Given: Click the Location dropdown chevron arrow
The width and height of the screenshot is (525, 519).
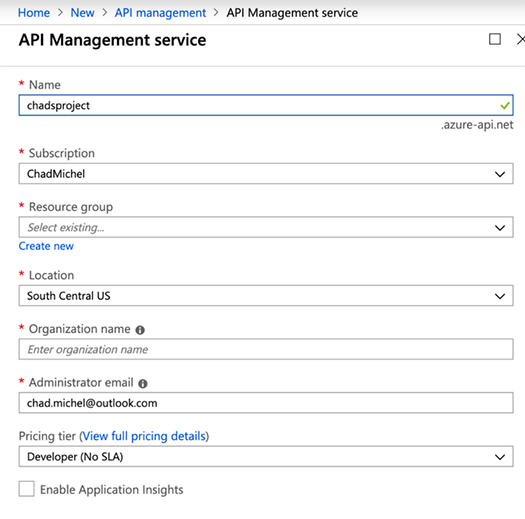Looking at the screenshot, I should (x=500, y=296).
